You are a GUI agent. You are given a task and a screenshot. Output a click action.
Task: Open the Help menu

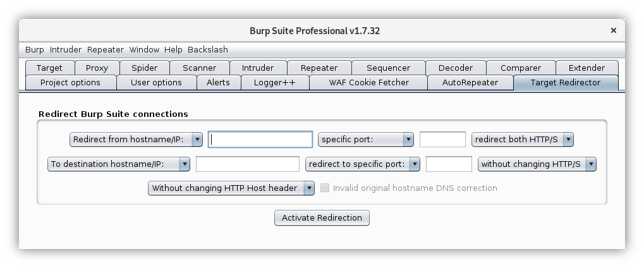pyautogui.click(x=173, y=50)
